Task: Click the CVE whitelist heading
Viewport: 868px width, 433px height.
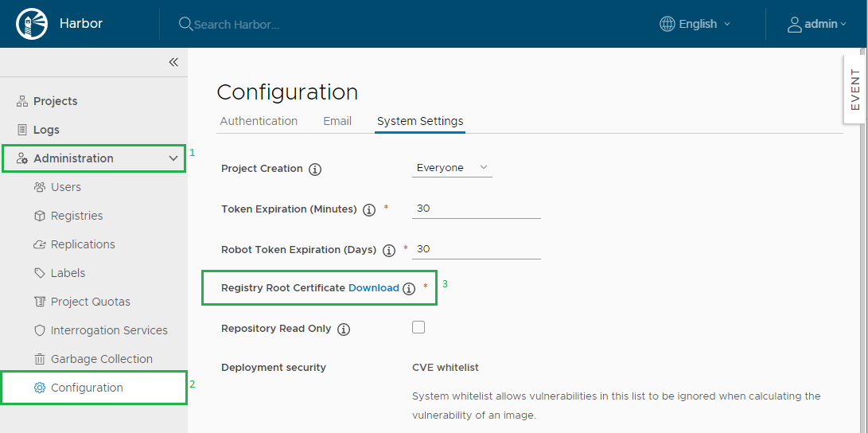Action: [x=446, y=368]
